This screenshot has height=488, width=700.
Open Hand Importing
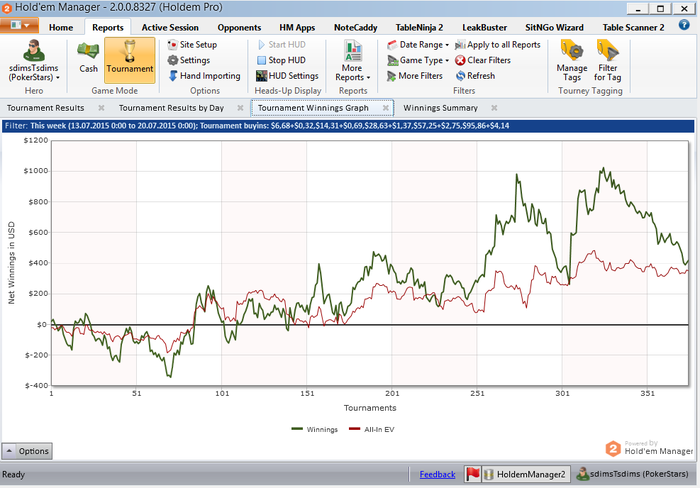(204, 76)
